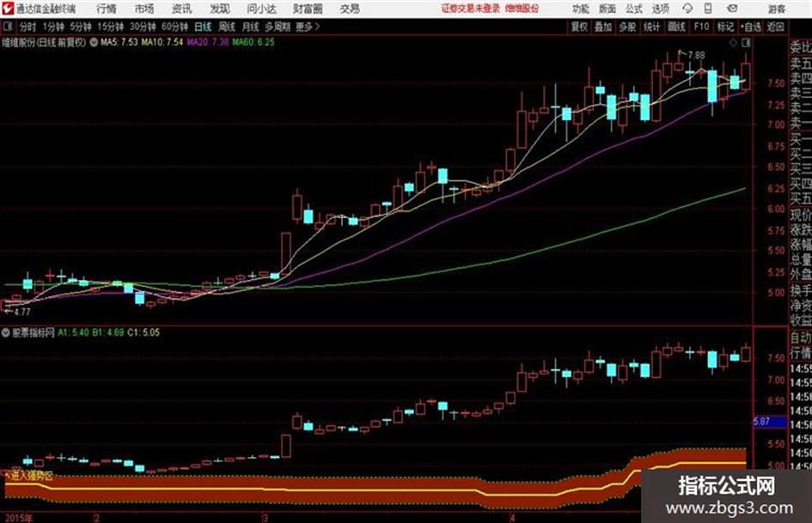
Task: Toggle side panel icon at chart top right
Action: (x=746, y=43)
